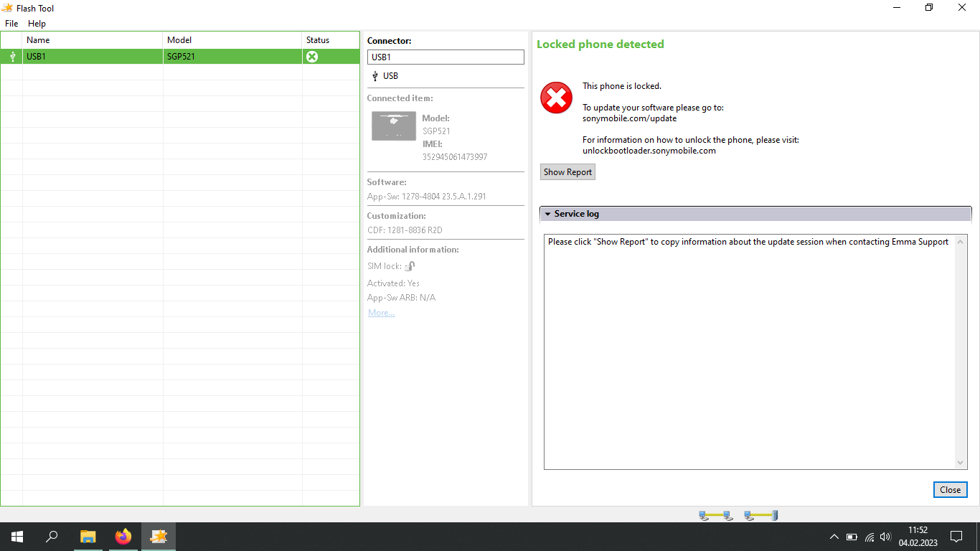This screenshot has height=551, width=980.
Task: Restore down the Flash Tool window
Action: click(x=929, y=8)
